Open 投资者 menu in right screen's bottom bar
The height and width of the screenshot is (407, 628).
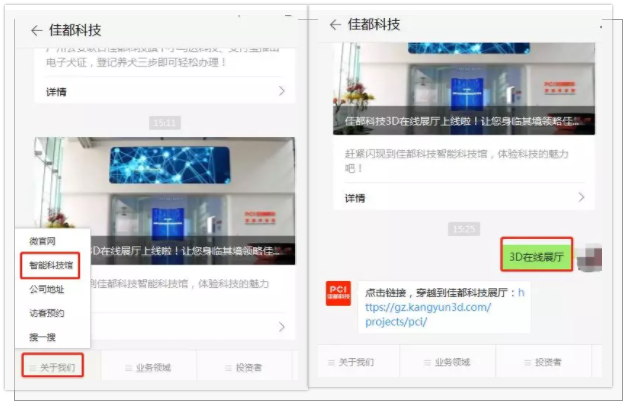546,362
